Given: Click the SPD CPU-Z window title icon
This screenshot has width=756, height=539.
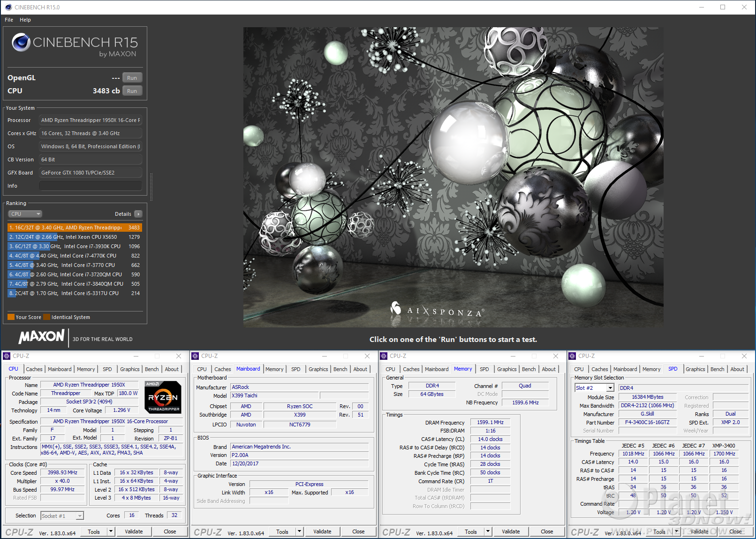Looking at the screenshot, I should (572, 356).
